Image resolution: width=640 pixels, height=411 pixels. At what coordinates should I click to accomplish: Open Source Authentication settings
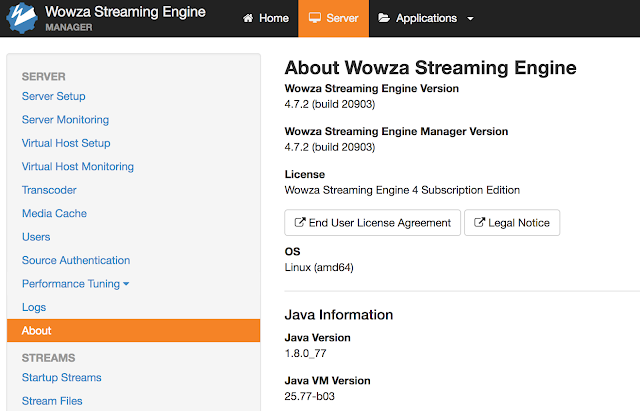click(x=76, y=260)
